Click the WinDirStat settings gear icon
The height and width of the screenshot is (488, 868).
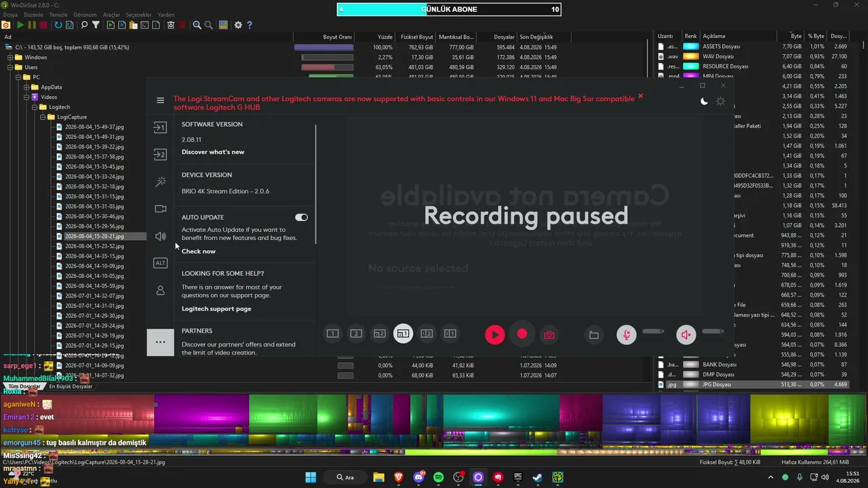click(x=238, y=25)
